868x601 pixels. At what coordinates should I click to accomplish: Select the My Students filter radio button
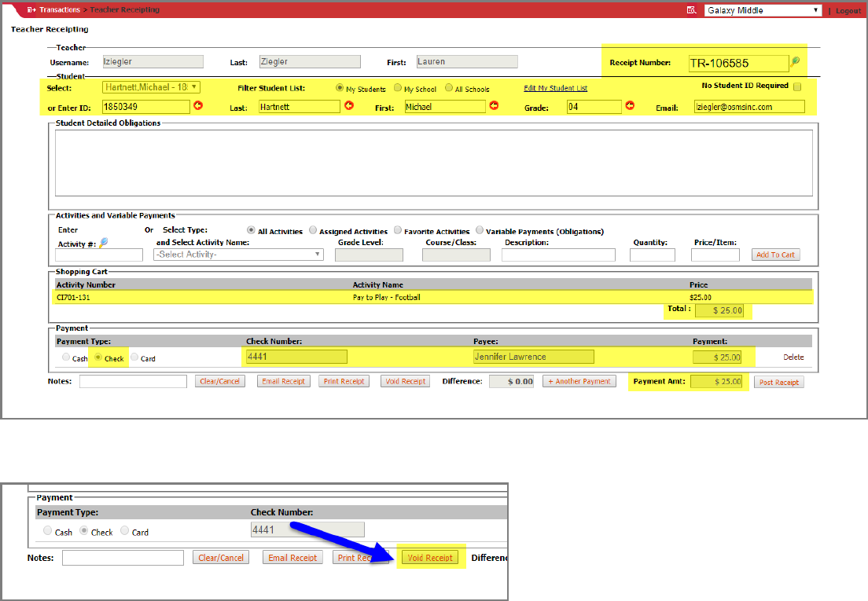click(x=340, y=88)
